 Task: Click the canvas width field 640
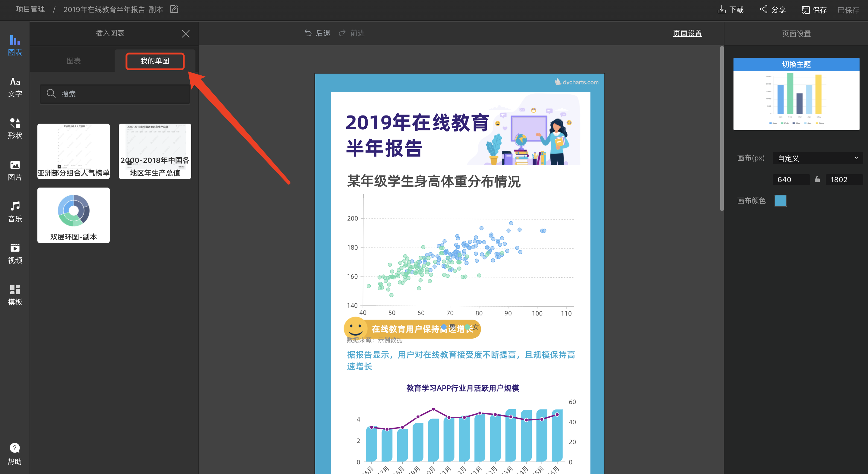(791, 180)
